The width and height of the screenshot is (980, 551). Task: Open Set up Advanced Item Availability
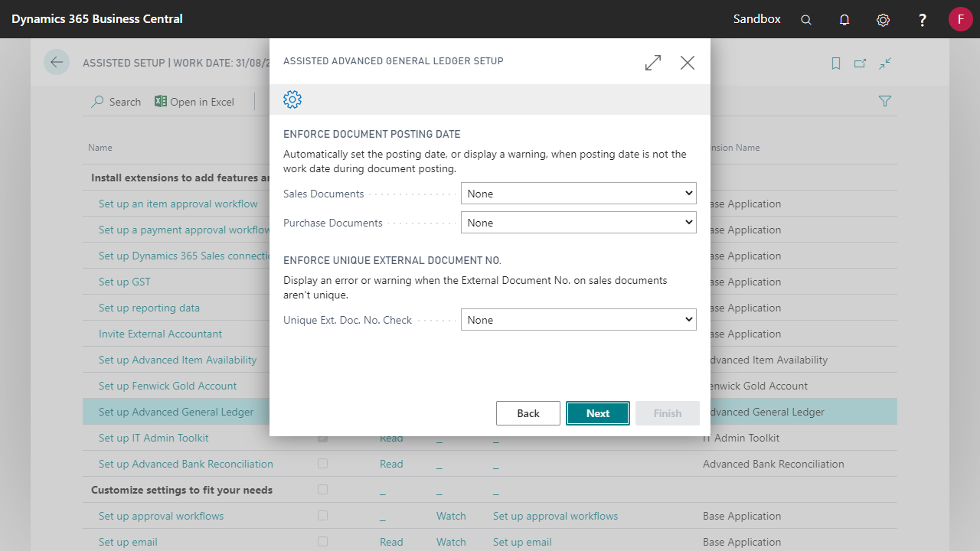(178, 360)
